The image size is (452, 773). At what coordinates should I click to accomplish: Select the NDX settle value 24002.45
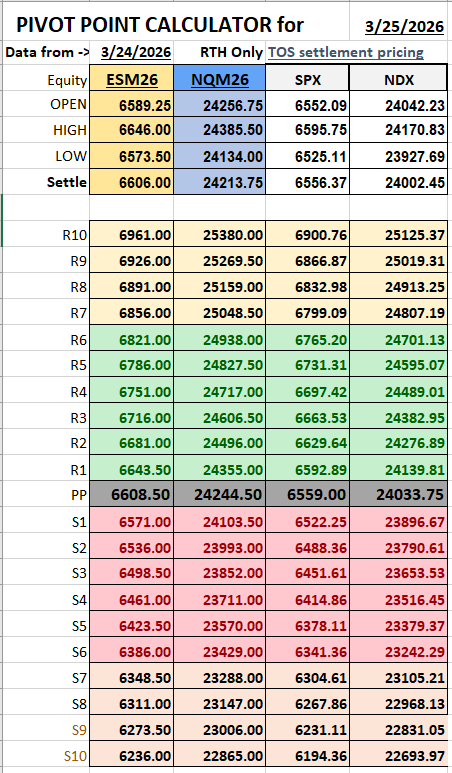coord(399,182)
